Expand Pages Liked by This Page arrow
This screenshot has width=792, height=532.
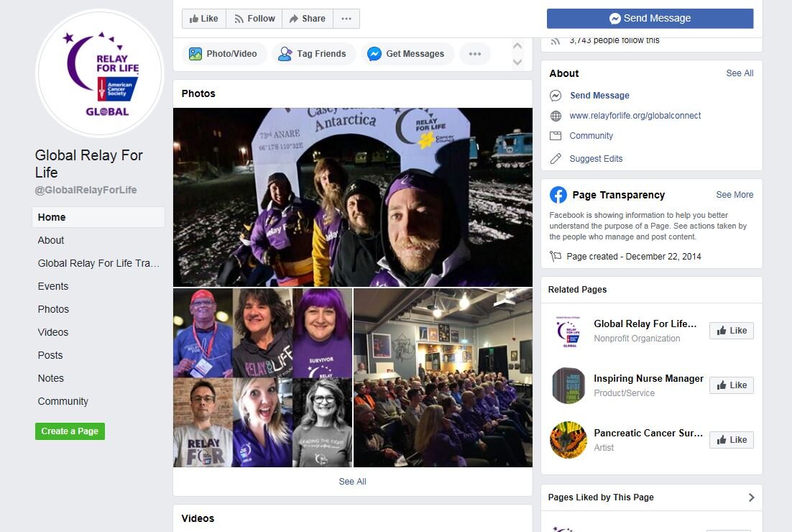click(x=751, y=497)
